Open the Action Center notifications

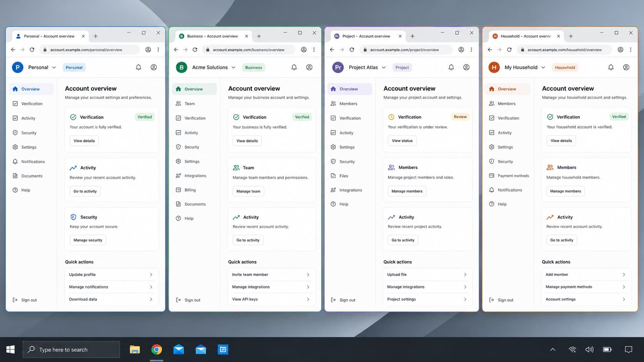tap(629, 349)
